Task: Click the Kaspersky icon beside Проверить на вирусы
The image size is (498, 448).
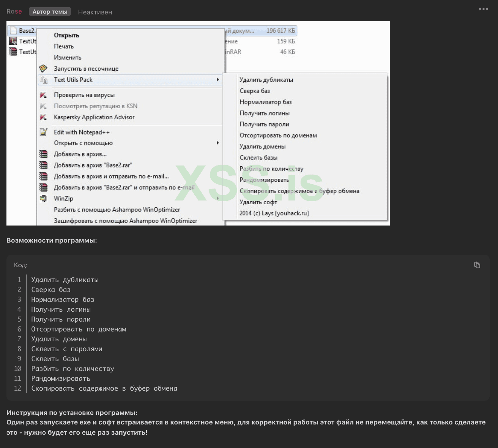Action: [44, 95]
